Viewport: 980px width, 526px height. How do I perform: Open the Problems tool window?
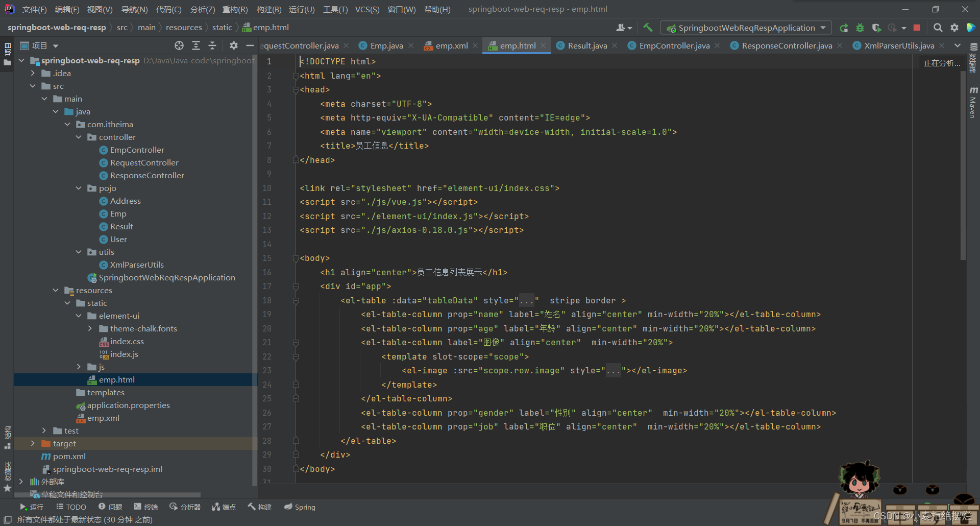tap(110, 507)
